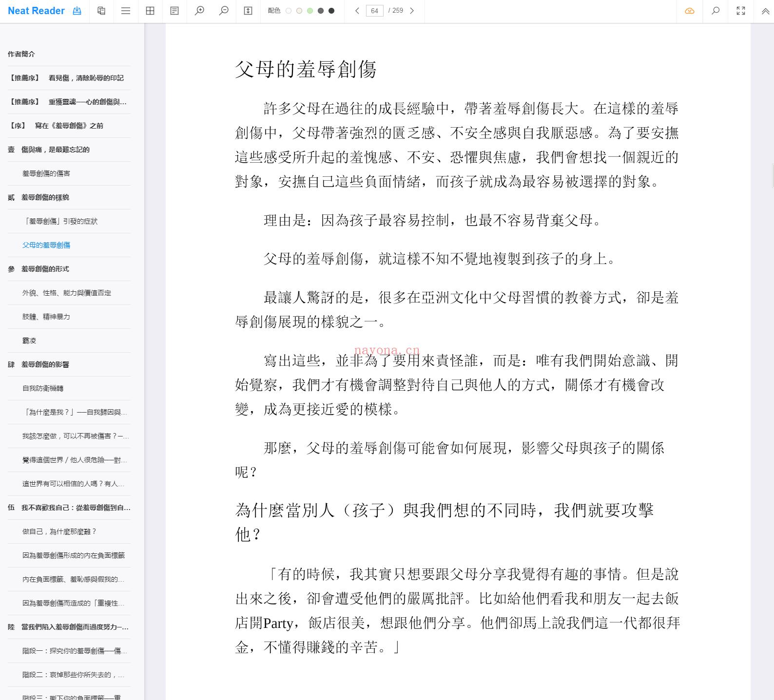Viewport: 774px width, 700px height.
Task: Open the search magnifier icon
Action: tap(716, 11)
